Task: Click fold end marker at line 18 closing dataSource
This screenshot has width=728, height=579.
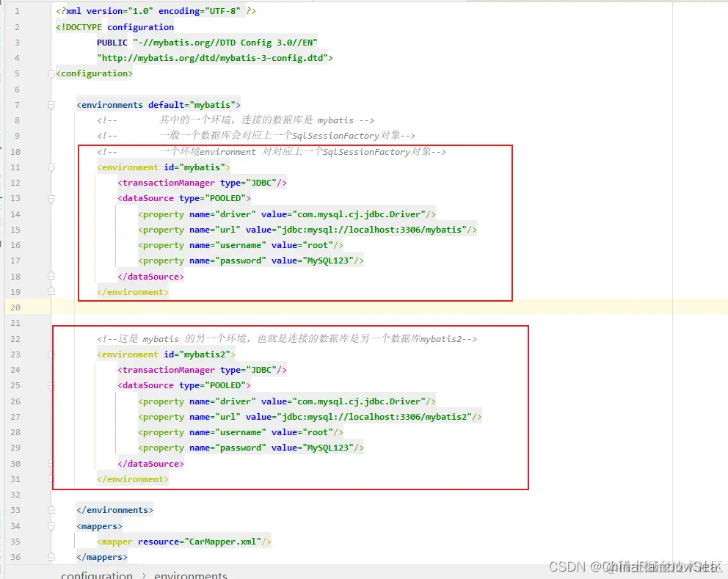Action: 51,276
